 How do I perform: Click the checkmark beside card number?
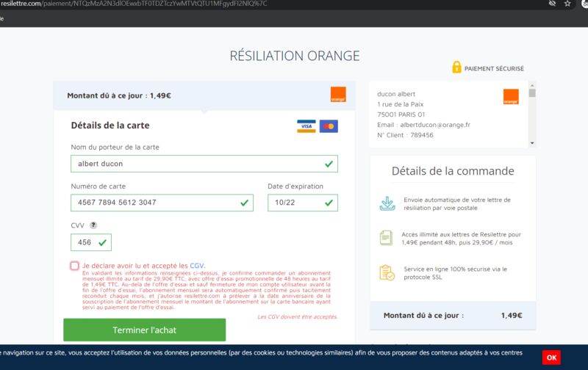(245, 203)
